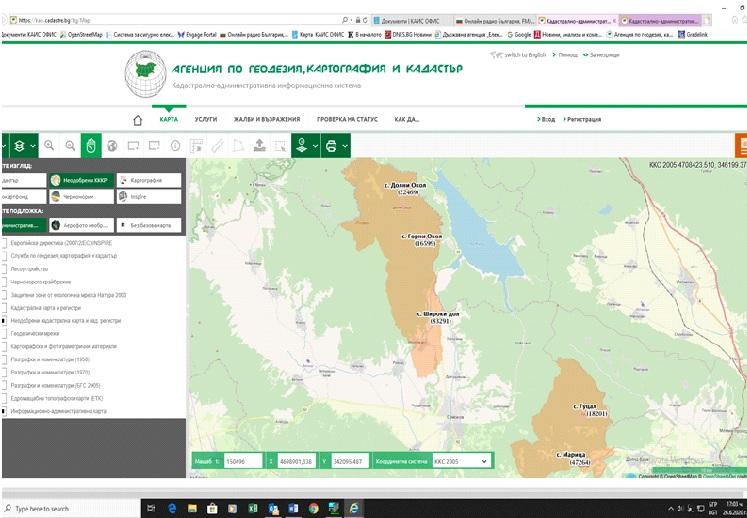Switch to Документи КАИС ОФИС browser tab
Viewport: 747px width, 518px height.
[x=411, y=21]
